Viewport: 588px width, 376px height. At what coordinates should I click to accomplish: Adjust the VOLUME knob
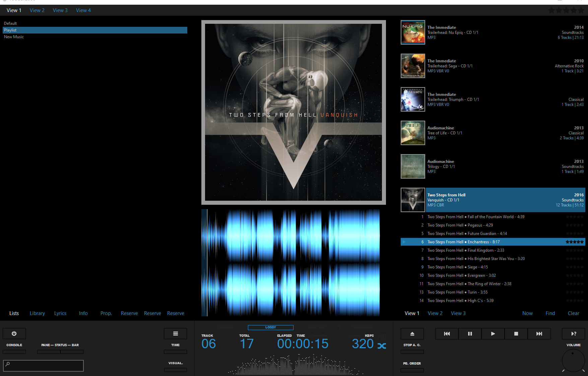(573, 361)
